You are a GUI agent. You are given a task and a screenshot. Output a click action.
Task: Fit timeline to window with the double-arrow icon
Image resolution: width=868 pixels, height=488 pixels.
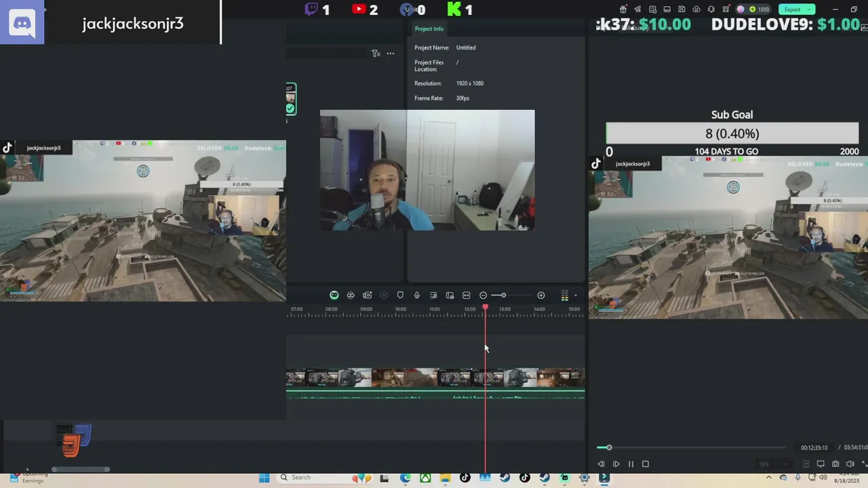pyautogui.click(x=467, y=296)
